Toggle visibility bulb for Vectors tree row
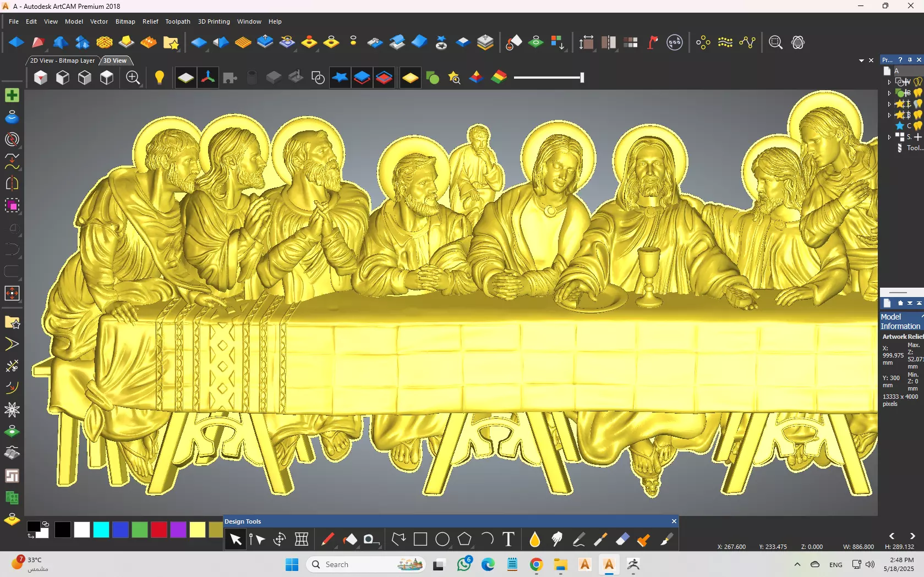Viewport: 924px width, 577px height. pyautogui.click(x=918, y=82)
